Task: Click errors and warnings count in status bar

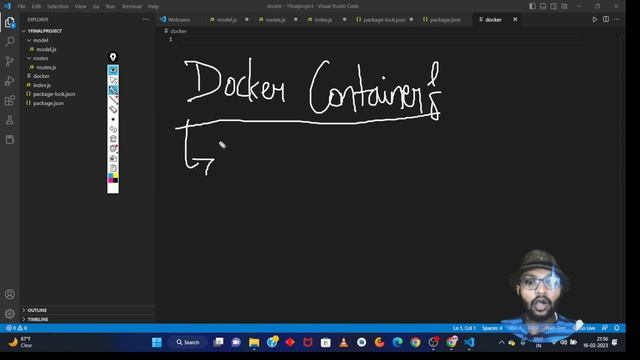Action: (x=16, y=328)
